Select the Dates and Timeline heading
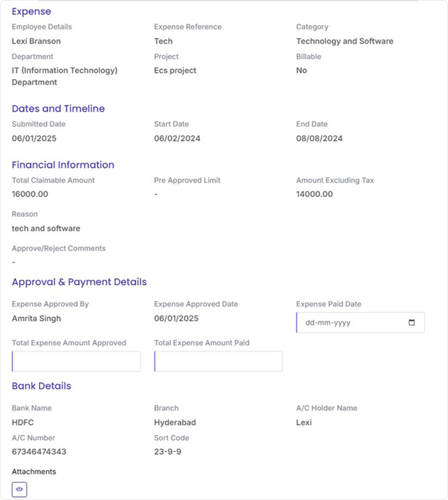Screen dimensions: 448x500 click(58, 109)
